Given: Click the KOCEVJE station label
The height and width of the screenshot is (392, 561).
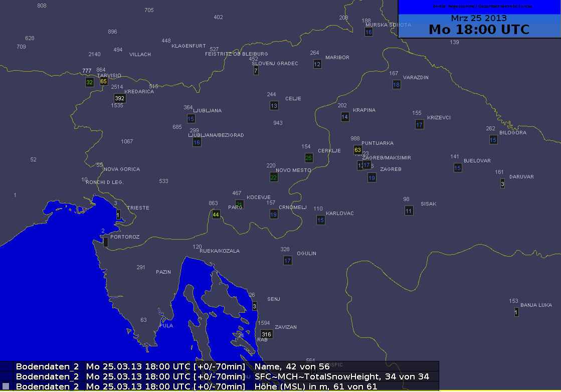Looking at the screenshot, I should [259, 197].
